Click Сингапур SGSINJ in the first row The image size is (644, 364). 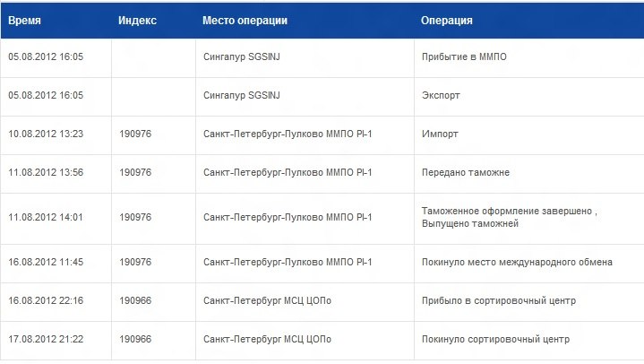242,56
